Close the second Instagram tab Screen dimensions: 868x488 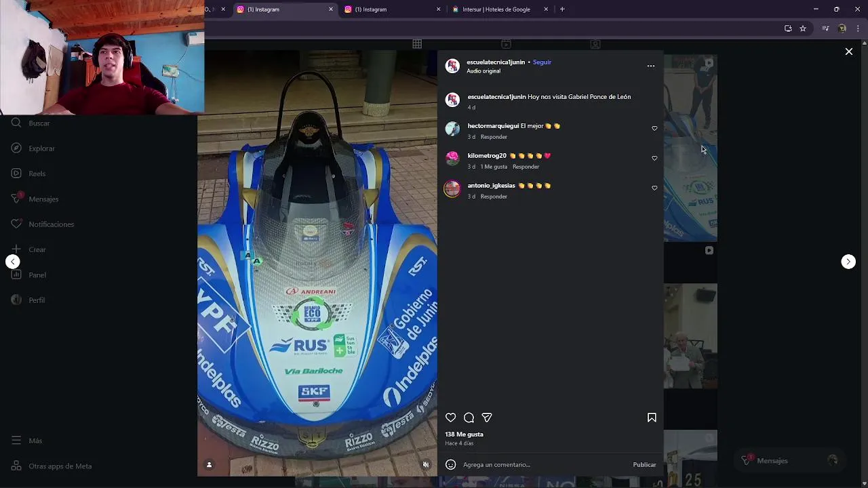point(438,9)
